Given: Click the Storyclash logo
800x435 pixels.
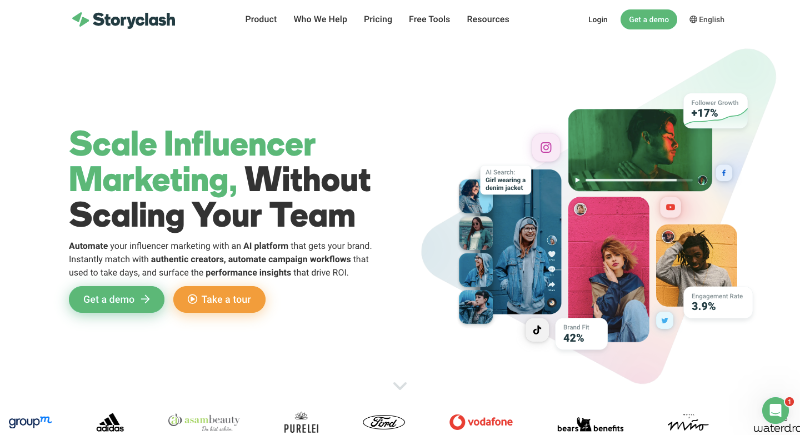Looking at the screenshot, I should 123,19.
